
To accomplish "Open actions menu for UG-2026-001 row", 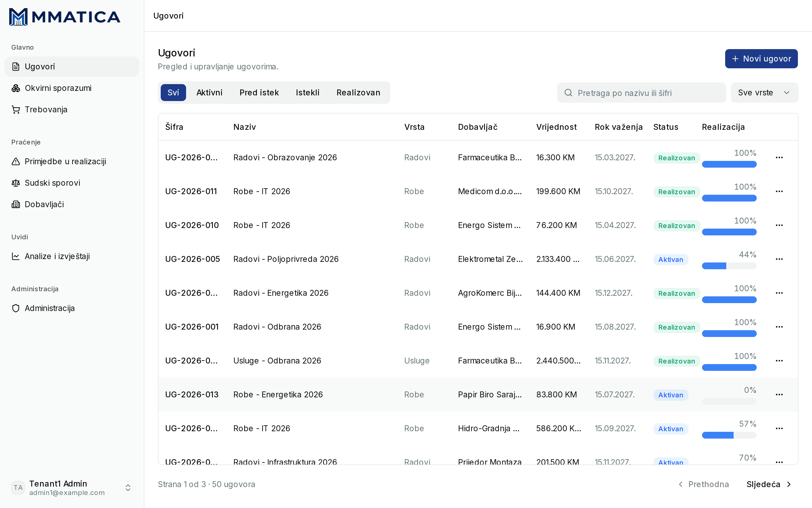I will coord(779,327).
